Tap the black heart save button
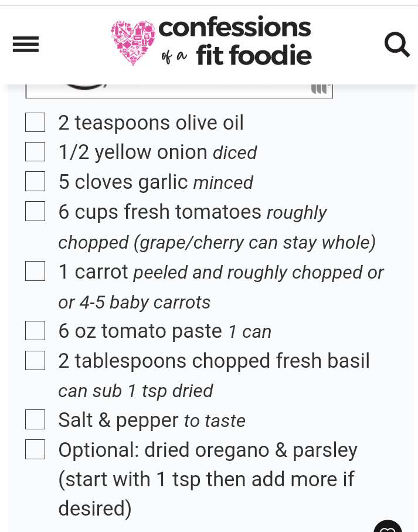This screenshot has height=532, width=418. pos(388,527)
